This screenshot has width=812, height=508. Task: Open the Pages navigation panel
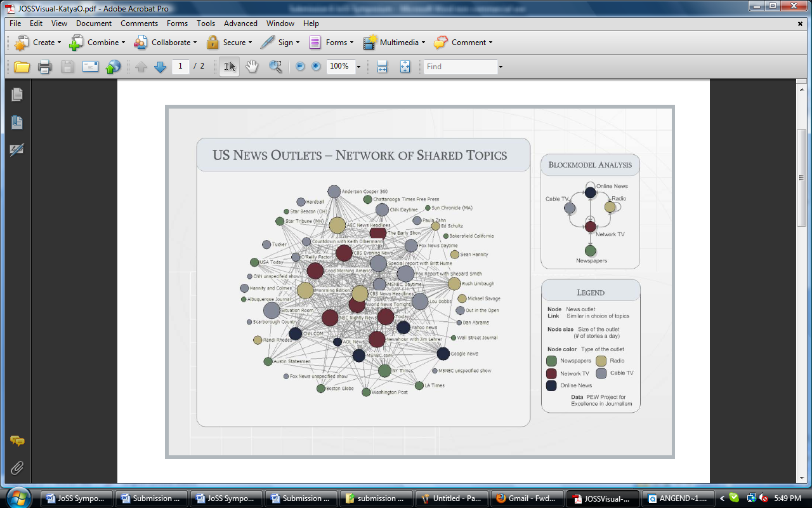tap(17, 95)
